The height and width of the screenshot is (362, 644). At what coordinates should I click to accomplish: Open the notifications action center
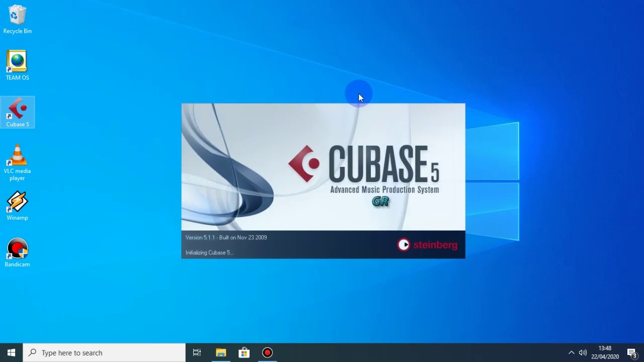[632, 352]
